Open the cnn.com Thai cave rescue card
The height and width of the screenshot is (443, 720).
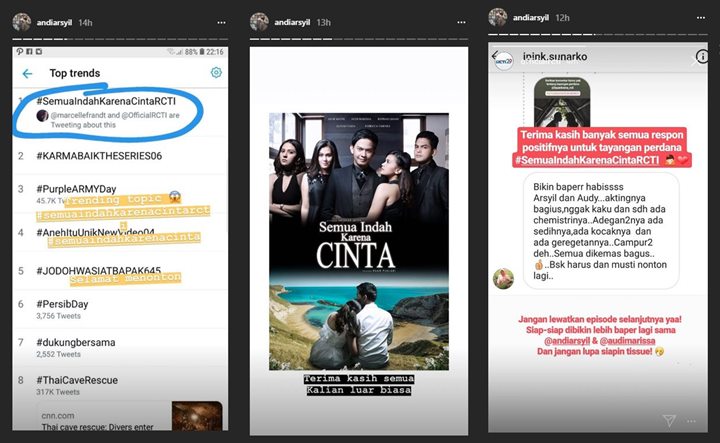point(131,417)
